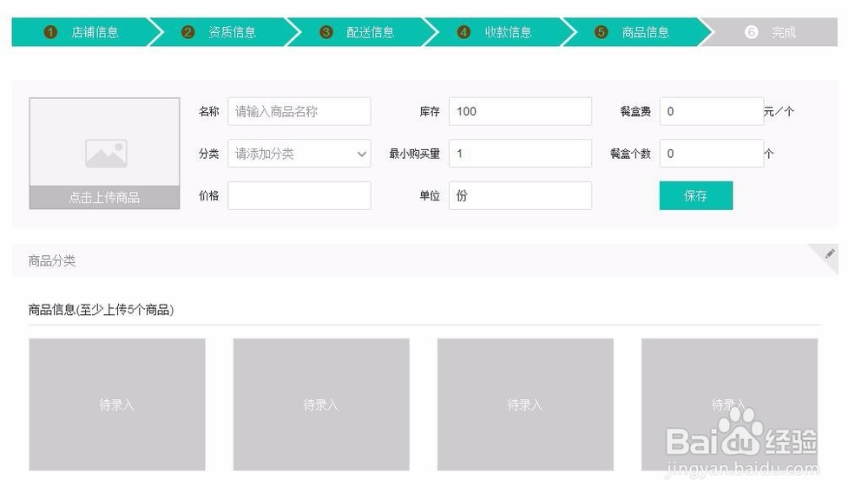Click the 餐盒个数 count input field
This screenshot has width=868, height=499.
click(x=712, y=154)
